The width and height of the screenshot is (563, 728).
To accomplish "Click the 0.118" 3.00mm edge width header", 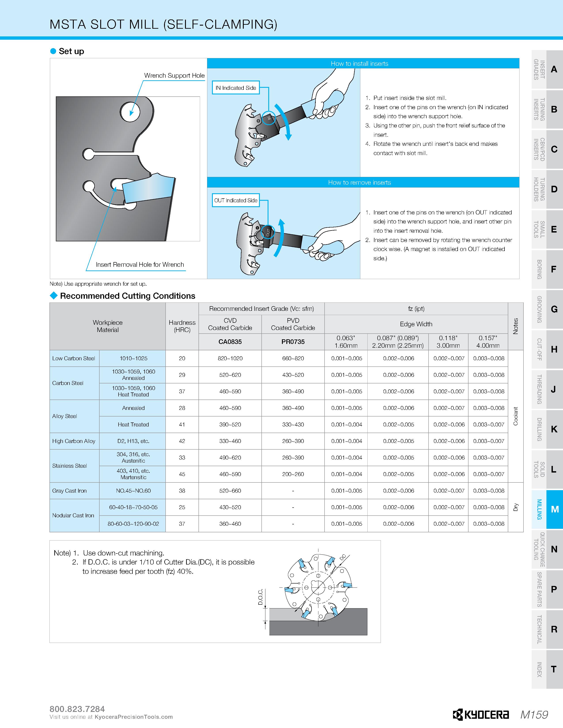I will pyautogui.click(x=448, y=342).
